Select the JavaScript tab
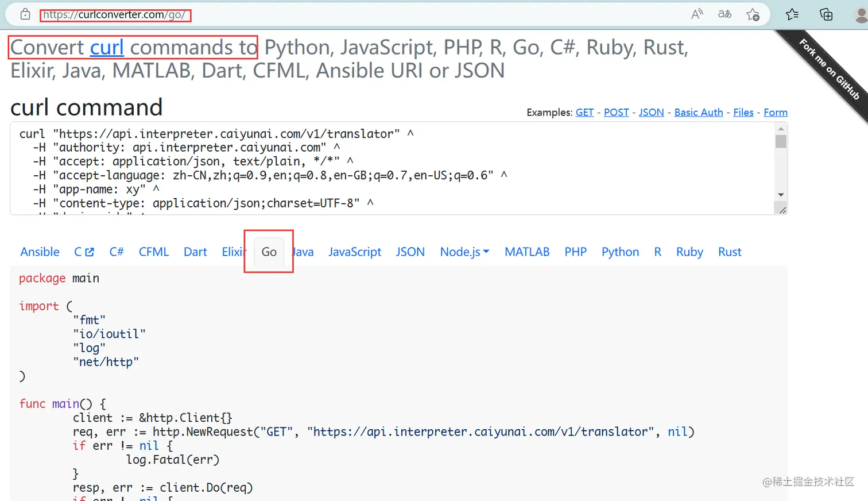The height and width of the screenshot is (501, 868). [x=355, y=252]
